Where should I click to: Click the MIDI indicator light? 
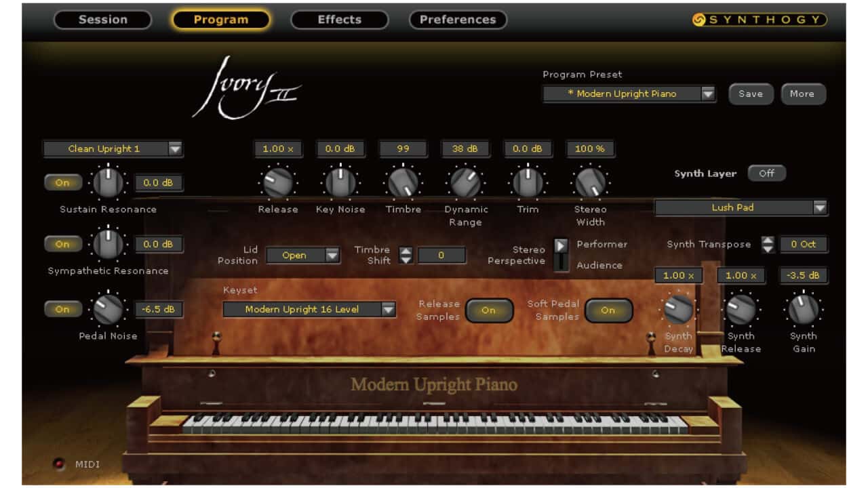(60, 464)
